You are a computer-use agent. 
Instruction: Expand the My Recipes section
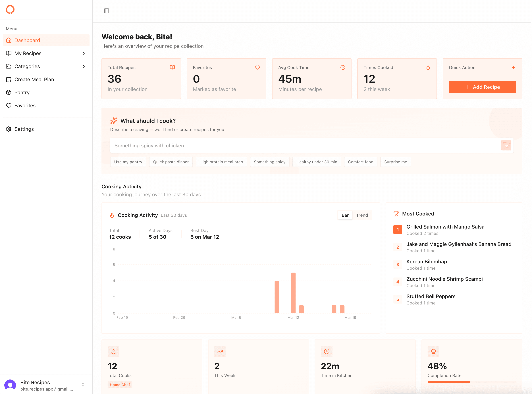coord(84,53)
